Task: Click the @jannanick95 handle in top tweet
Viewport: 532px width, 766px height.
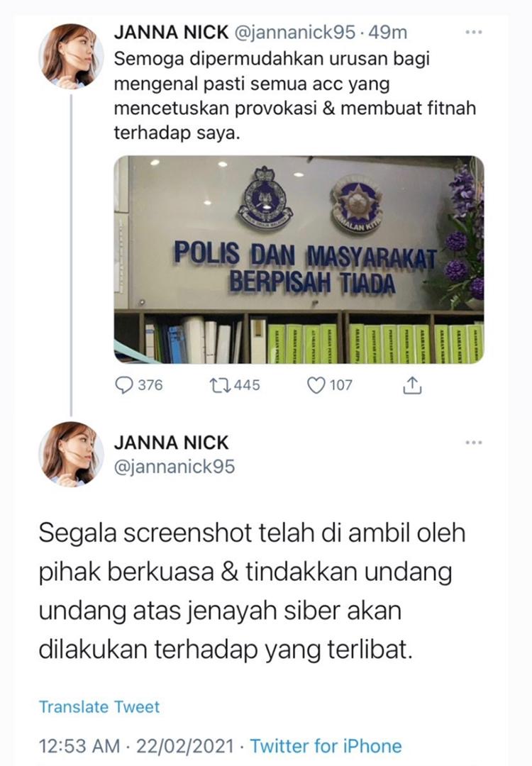Action: point(295,33)
